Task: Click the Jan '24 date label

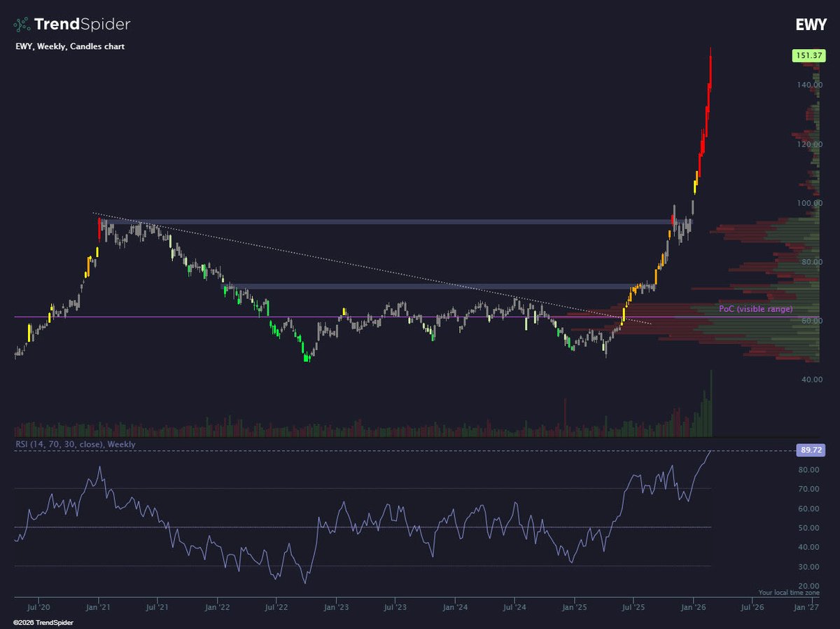Action: (456, 609)
